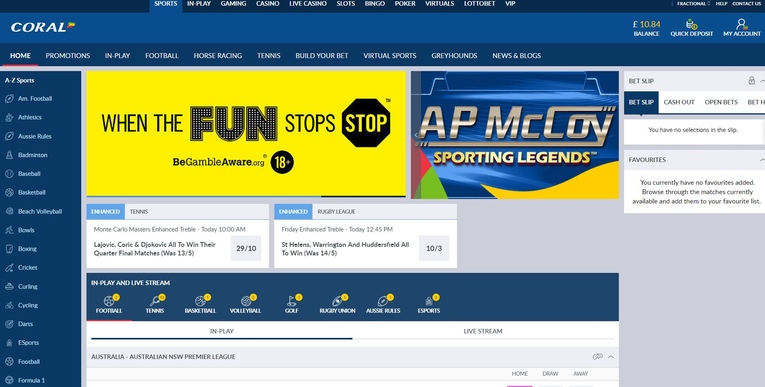This screenshot has height=387, width=765.
Task: Choose Volleyball icon in In-Play section
Action: click(246, 301)
